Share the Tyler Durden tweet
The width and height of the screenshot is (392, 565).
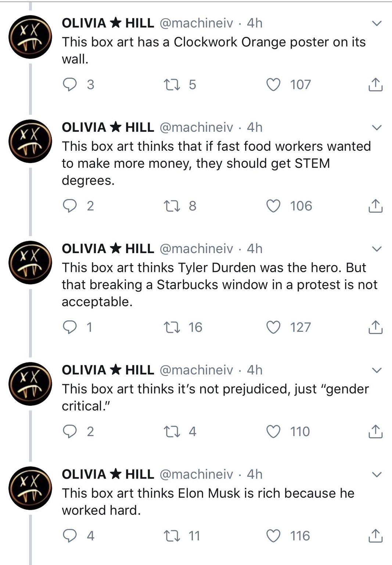pos(375,327)
